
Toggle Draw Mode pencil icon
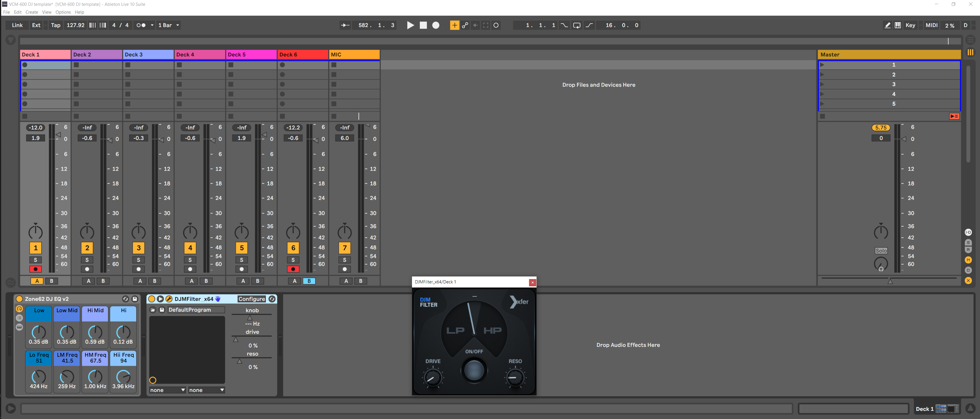pos(887,25)
